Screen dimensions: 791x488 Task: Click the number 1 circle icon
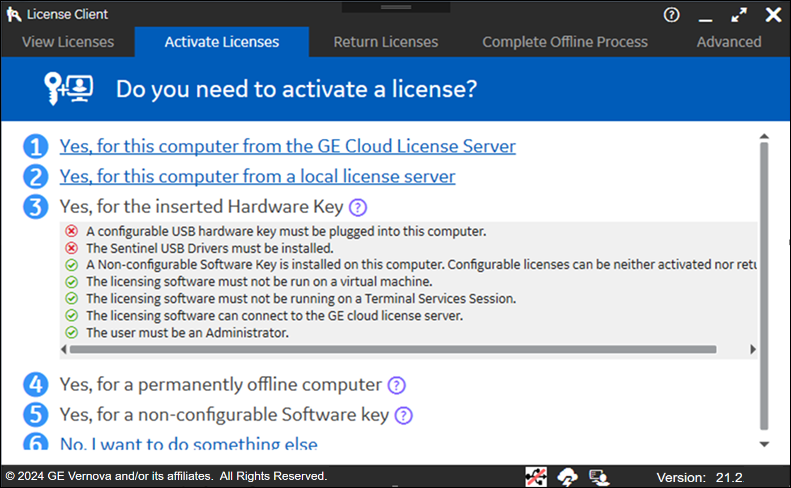35,147
